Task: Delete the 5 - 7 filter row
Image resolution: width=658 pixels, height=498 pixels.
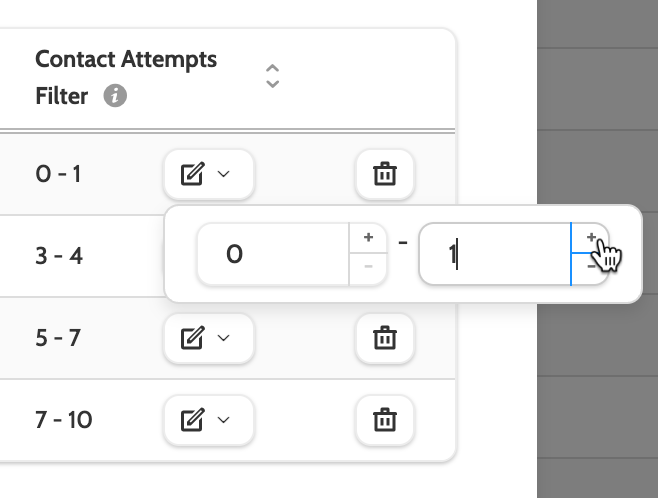Action: coord(384,338)
